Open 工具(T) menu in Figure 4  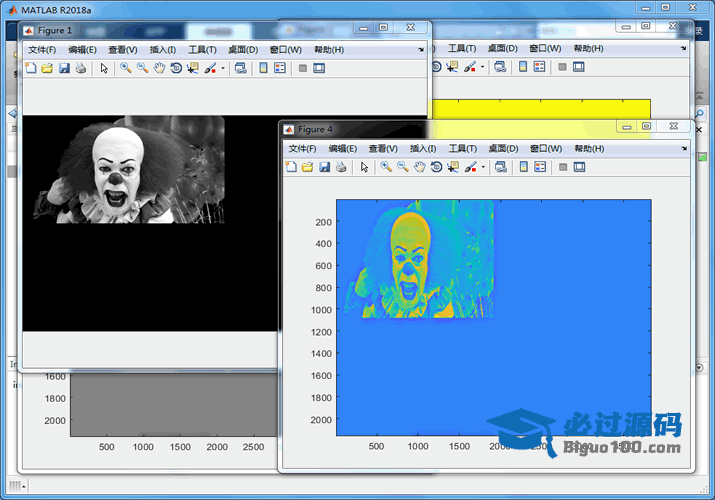(463, 149)
